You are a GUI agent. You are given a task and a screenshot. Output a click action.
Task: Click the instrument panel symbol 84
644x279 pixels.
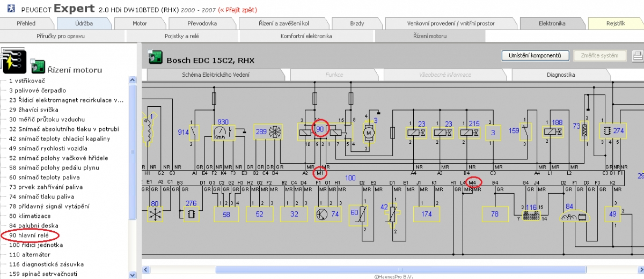(574, 217)
